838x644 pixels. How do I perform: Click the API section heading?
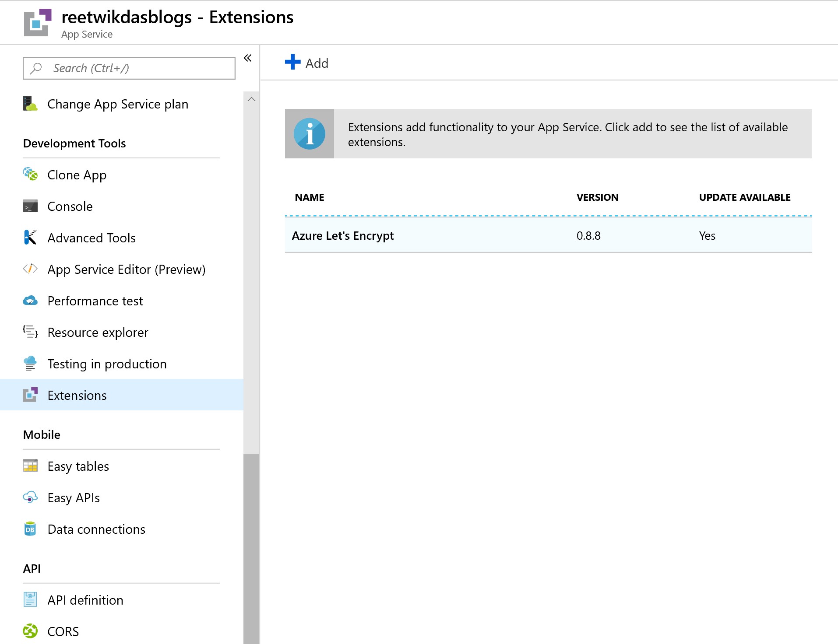tap(32, 569)
